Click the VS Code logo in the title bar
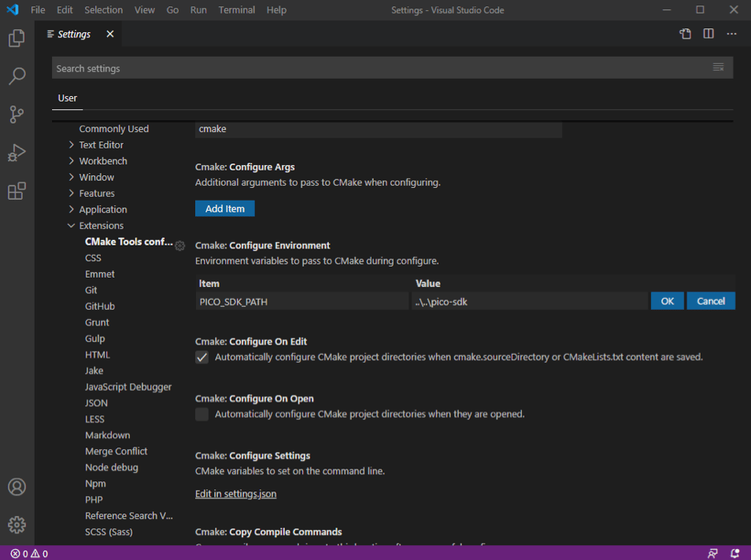Viewport: 751px width, 560px height. pos(13,9)
